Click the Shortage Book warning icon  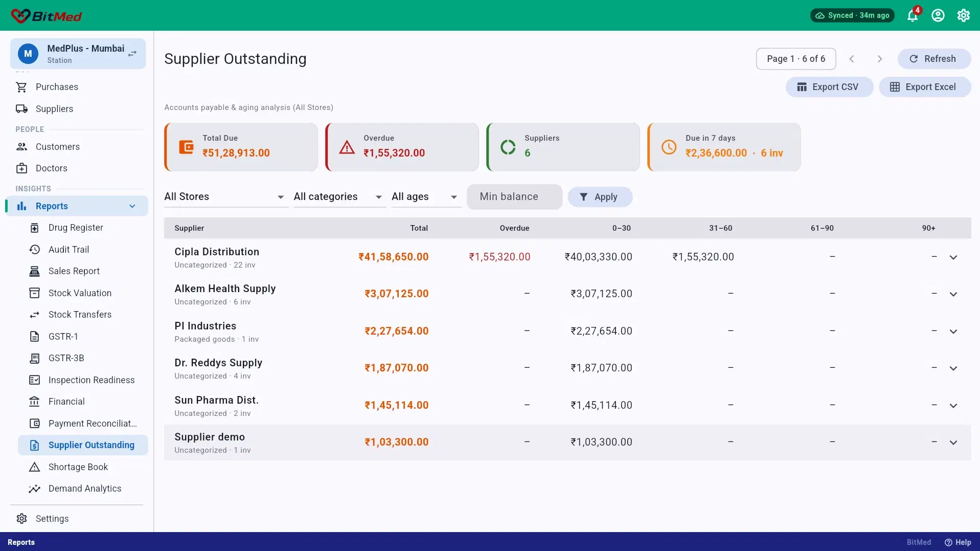pos(34,467)
